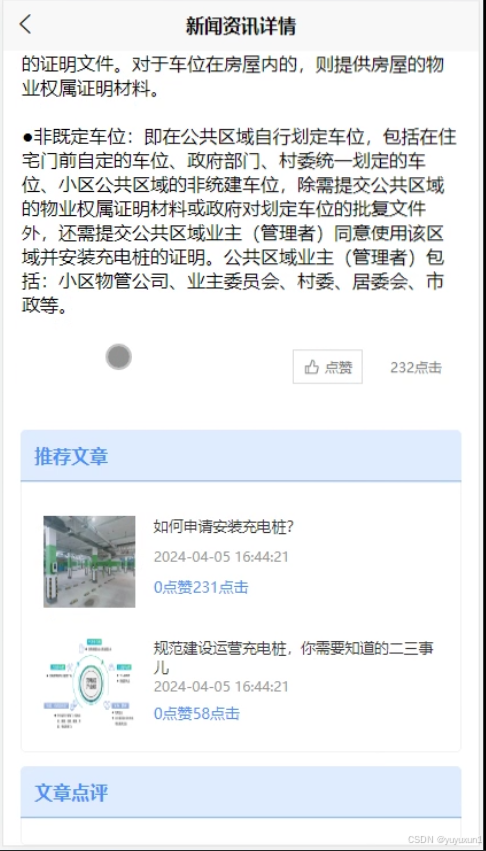This screenshot has height=851, width=486.
Task: Click the 新闻资讯详情 page title
Action: (241, 26)
